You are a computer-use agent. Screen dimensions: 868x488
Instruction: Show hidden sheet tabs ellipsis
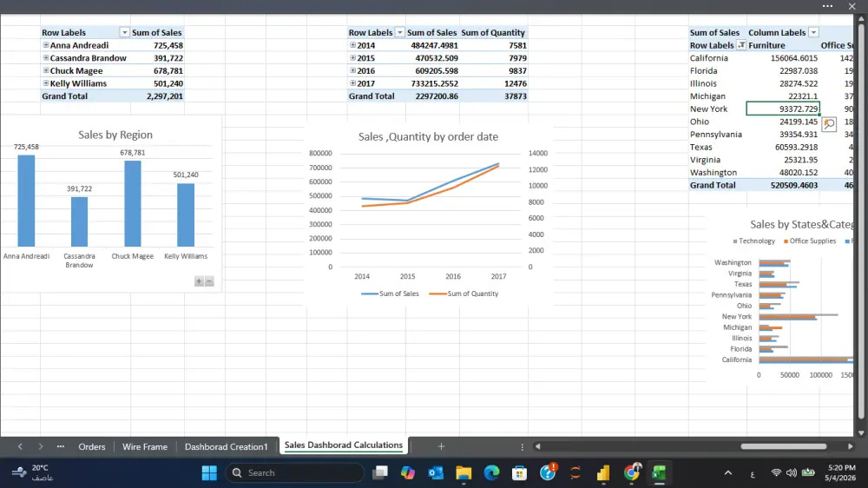[x=61, y=446]
